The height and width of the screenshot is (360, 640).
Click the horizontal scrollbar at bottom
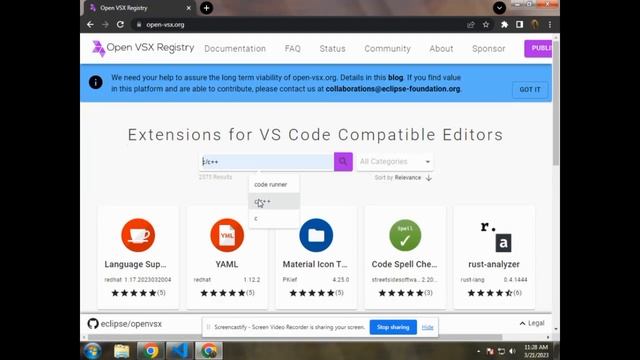(295, 337)
